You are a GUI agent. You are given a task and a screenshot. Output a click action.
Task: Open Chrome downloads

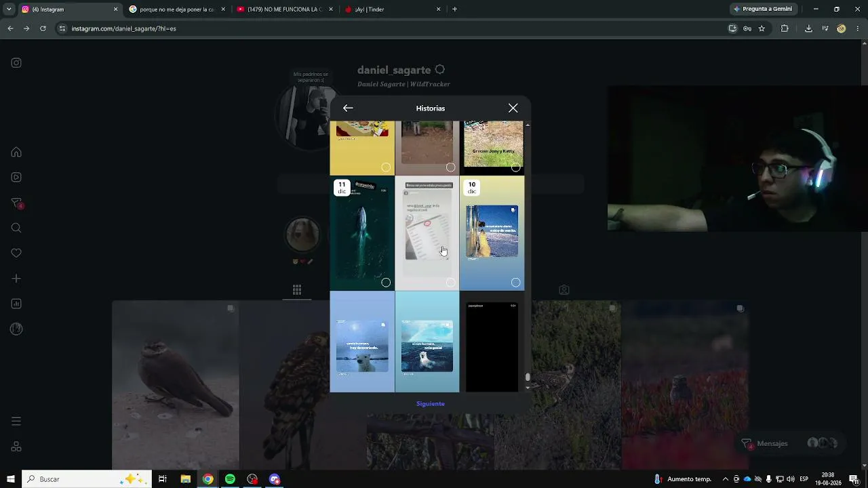808,28
